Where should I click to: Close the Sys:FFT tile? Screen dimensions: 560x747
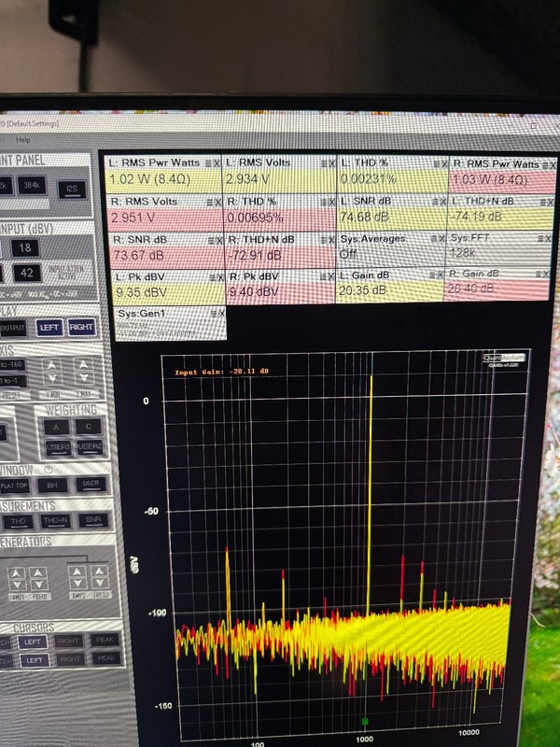point(548,238)
